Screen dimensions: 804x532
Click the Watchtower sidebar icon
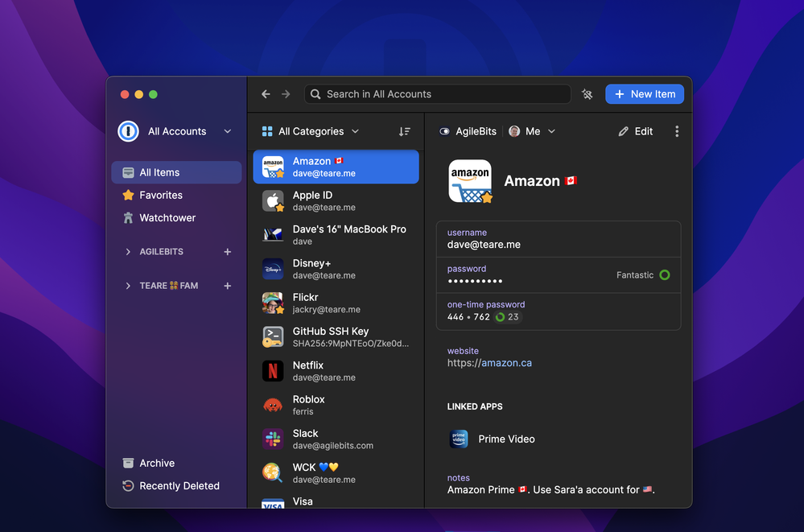tap(128, 218)
